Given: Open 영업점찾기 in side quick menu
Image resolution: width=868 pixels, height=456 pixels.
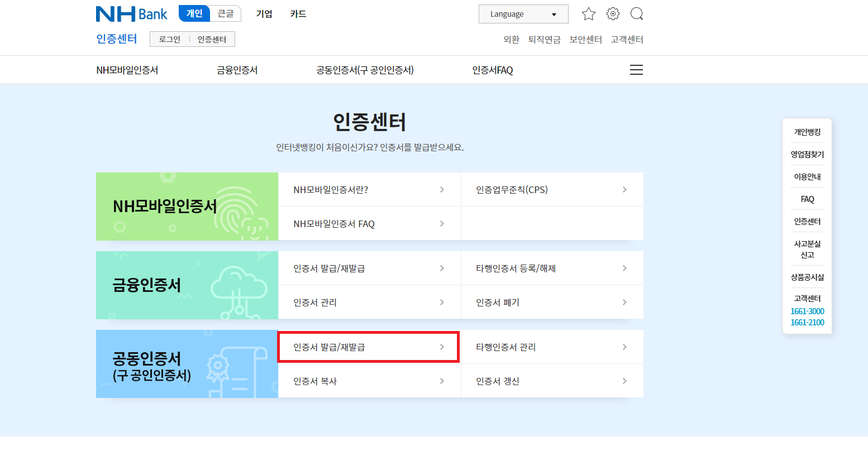Looking at the screenshot, I should click(807, 155).
